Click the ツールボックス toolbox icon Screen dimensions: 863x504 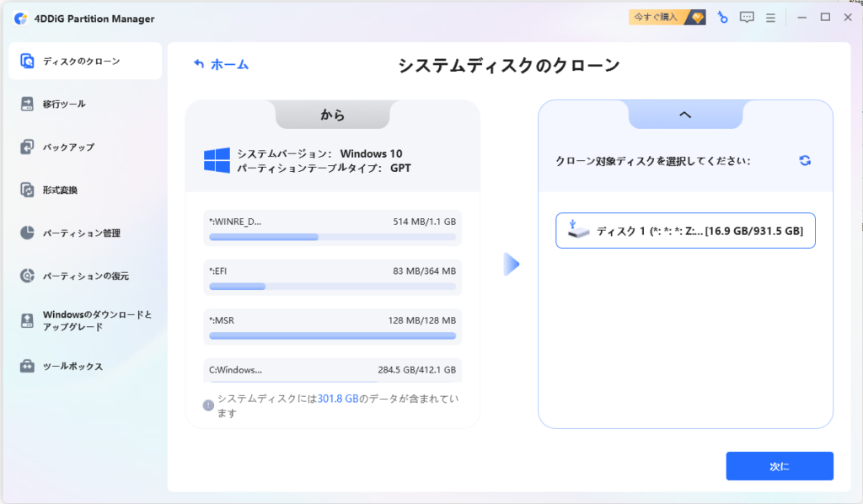(27, 366)
